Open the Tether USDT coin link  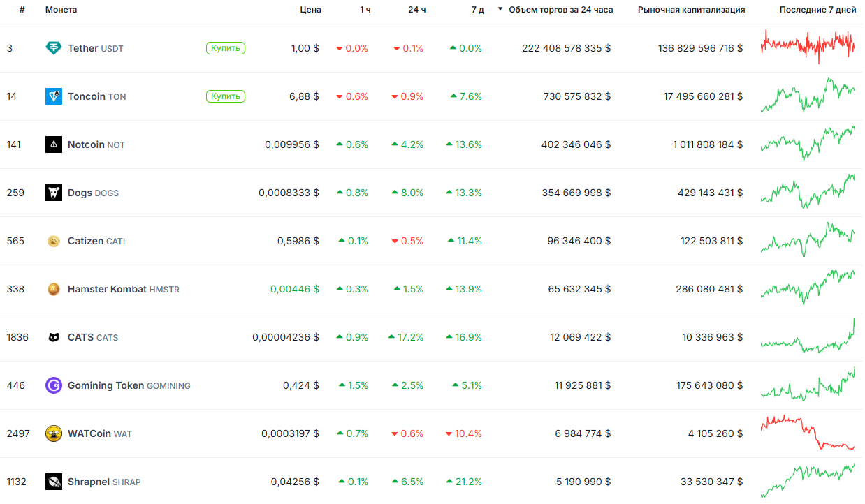(96, 48)
